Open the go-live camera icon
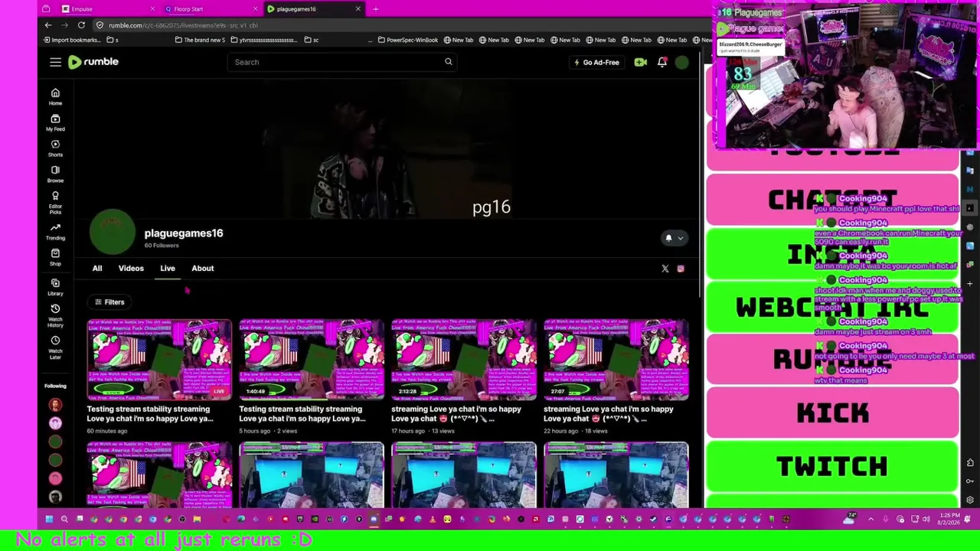980x551 pixels. [641, 62]
